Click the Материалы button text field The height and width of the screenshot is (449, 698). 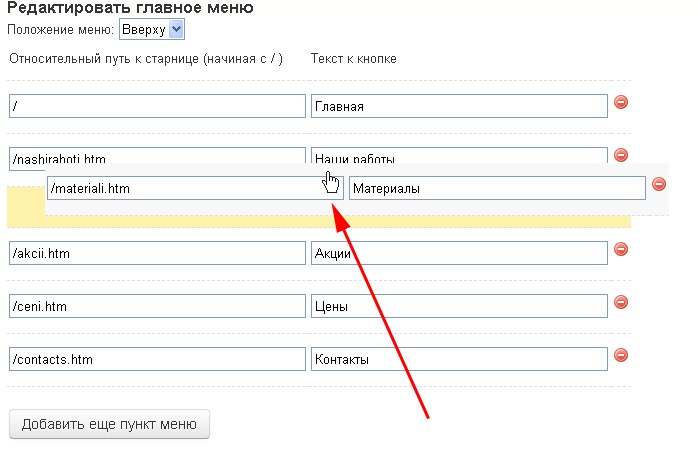click(x=497, y=188)
